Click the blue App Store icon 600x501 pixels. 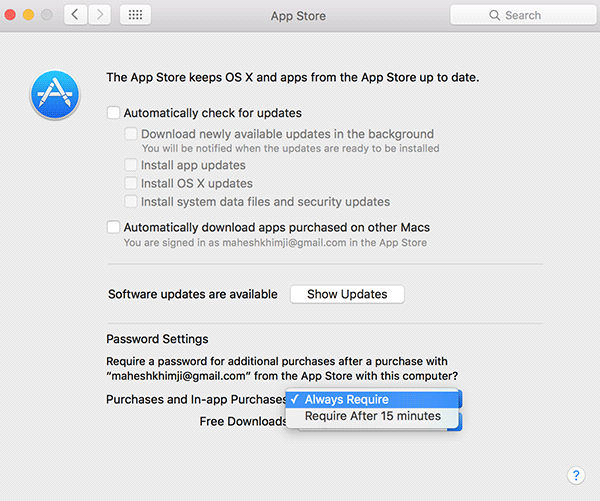(55, 95)
